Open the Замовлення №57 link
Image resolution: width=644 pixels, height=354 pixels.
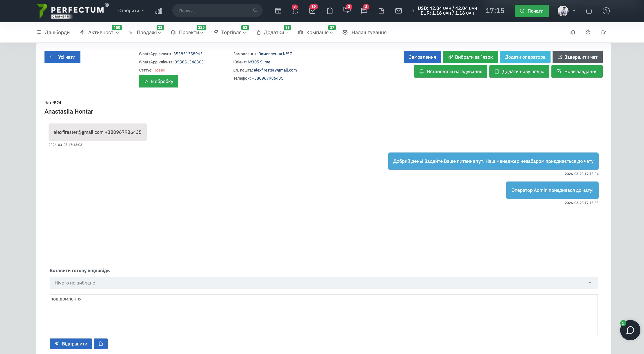coord(275,54)
